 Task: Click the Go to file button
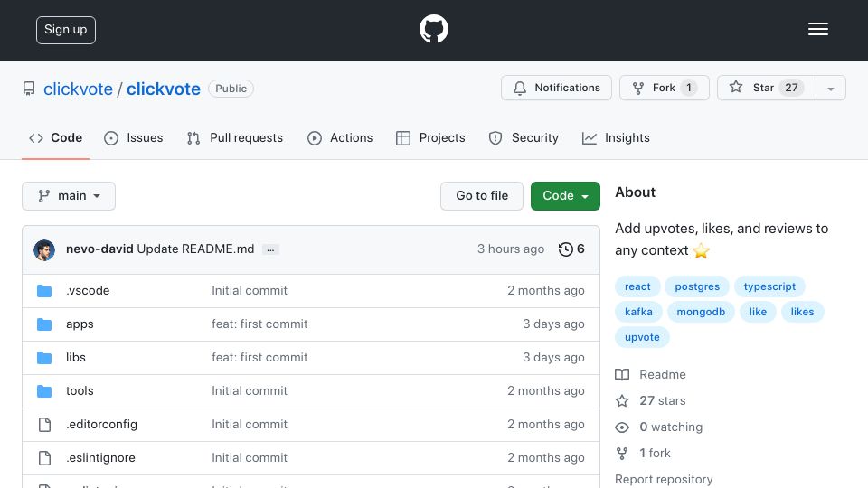(482, 196)
